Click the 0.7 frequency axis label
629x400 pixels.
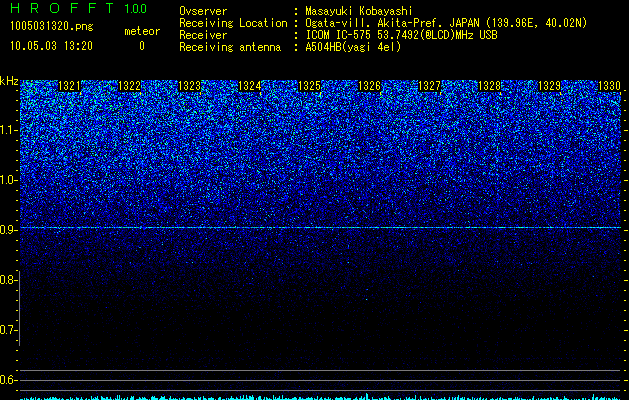(8, 330)
